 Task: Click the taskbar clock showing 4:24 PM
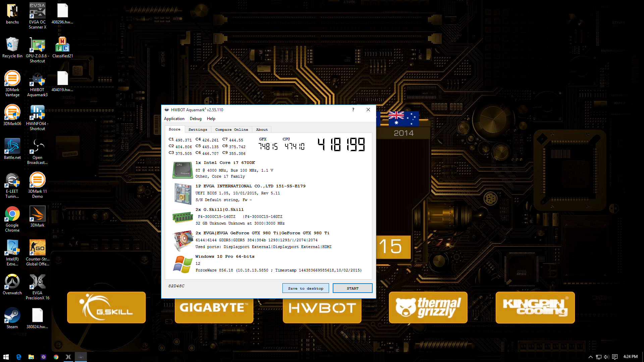(630, 357)
